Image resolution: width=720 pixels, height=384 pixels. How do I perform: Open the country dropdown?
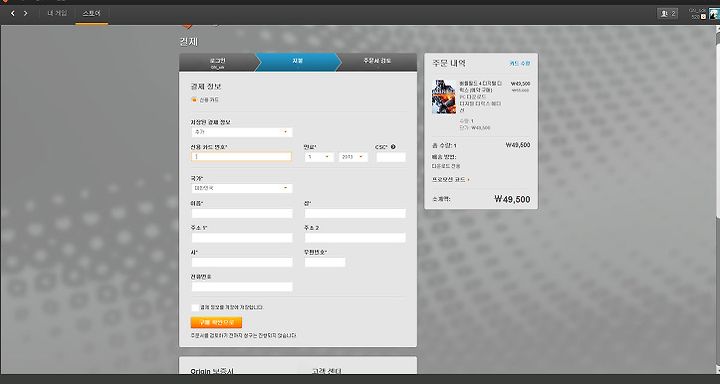(x=242, y=188)
